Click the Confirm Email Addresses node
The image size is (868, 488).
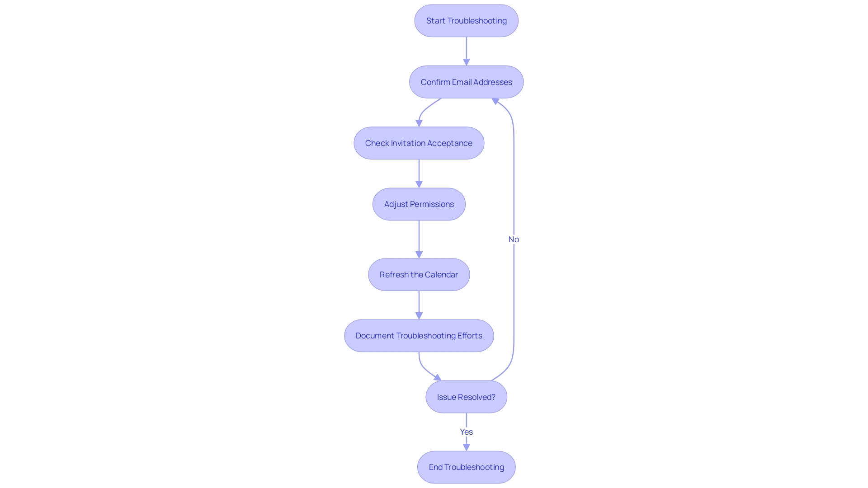pos(466,82)
